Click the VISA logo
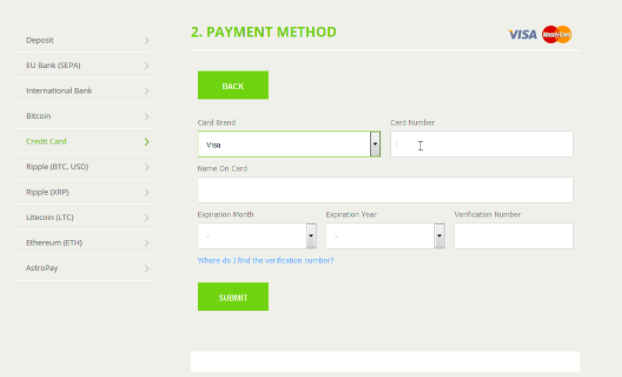The image size is (622, 377). (523, 35)
